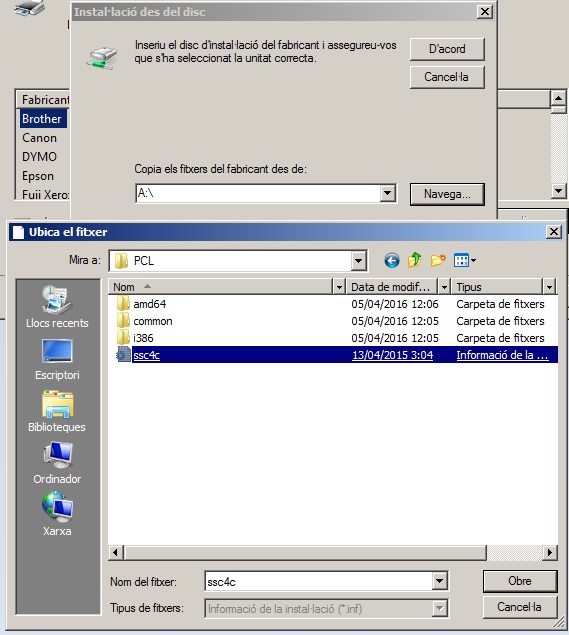This screenshot has height=635, width=569.
Task: Select Canon in the Fabricant list
Action: [39, 138]
